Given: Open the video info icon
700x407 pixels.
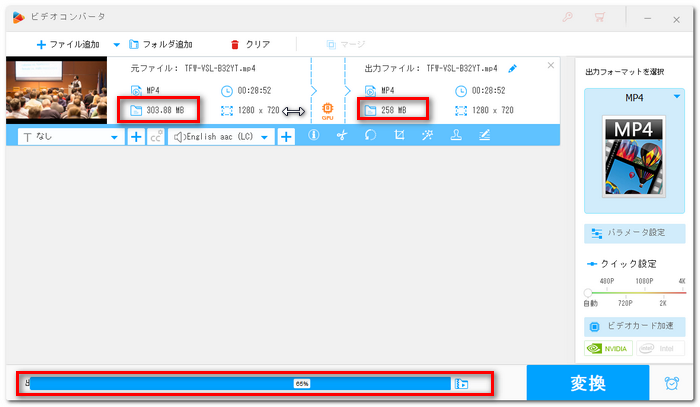Looking at the screenshot, I should click(x=313, y=137).
